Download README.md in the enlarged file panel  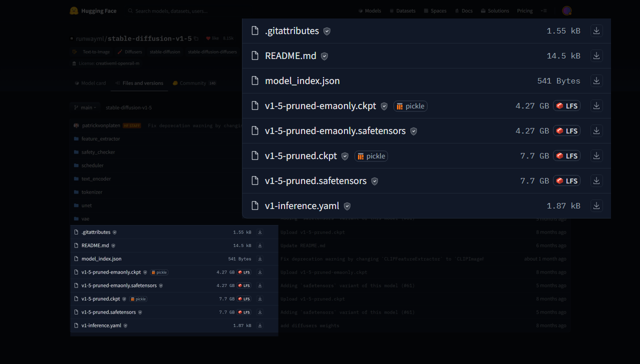tap(596, 55)
